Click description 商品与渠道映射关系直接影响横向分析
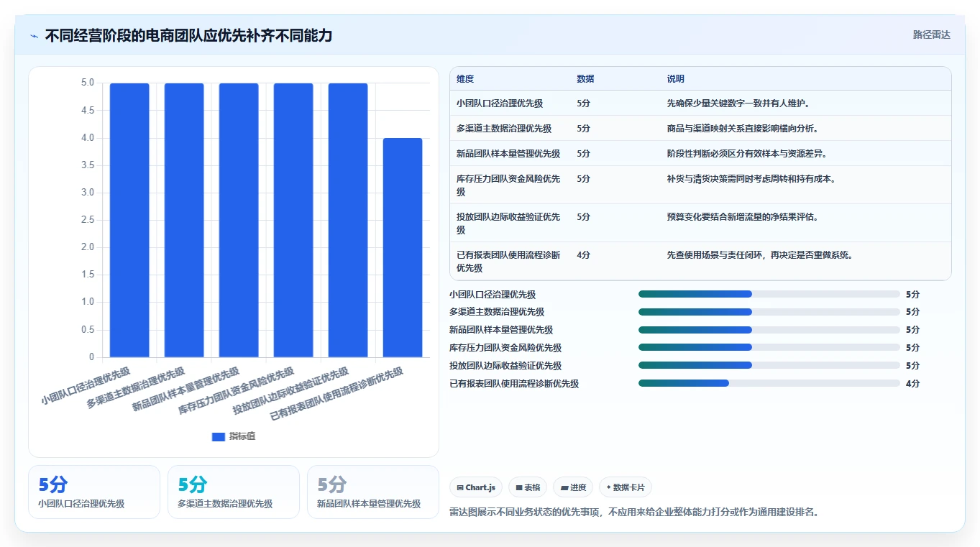This screenshot has width=980, height=547. pyautogui.click(x=743, y=129)
